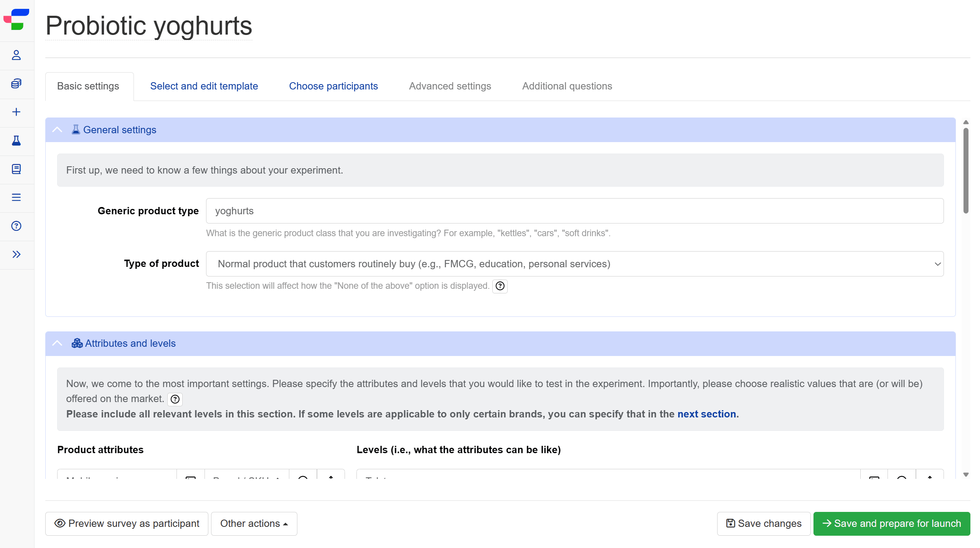Open the book guide sidebar icon
Viewport: 980px width, 548px height.
(x=16, y=169)
